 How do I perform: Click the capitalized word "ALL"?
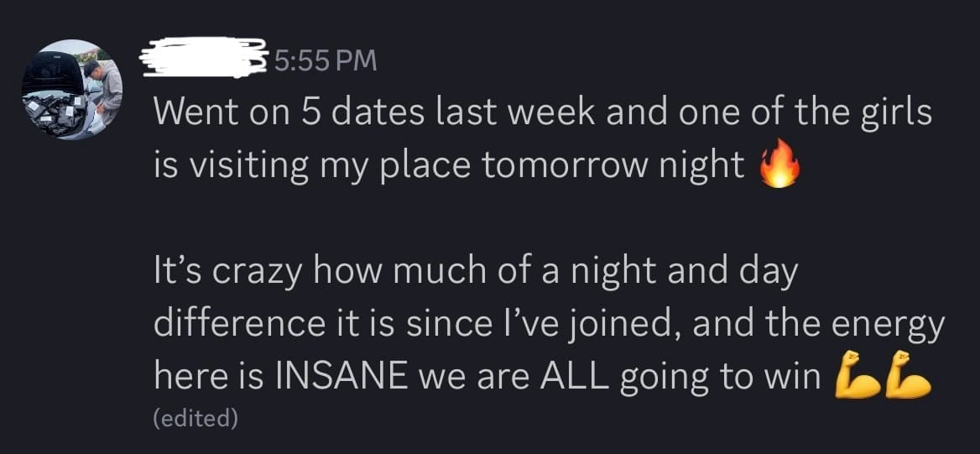[x=573, y=378]
